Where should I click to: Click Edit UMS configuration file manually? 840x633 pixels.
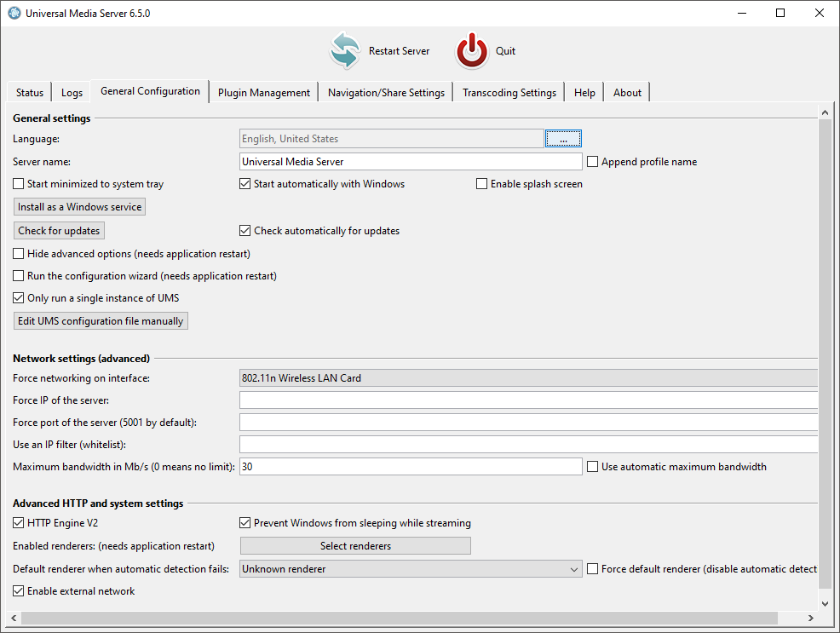[x=101, y=321]
